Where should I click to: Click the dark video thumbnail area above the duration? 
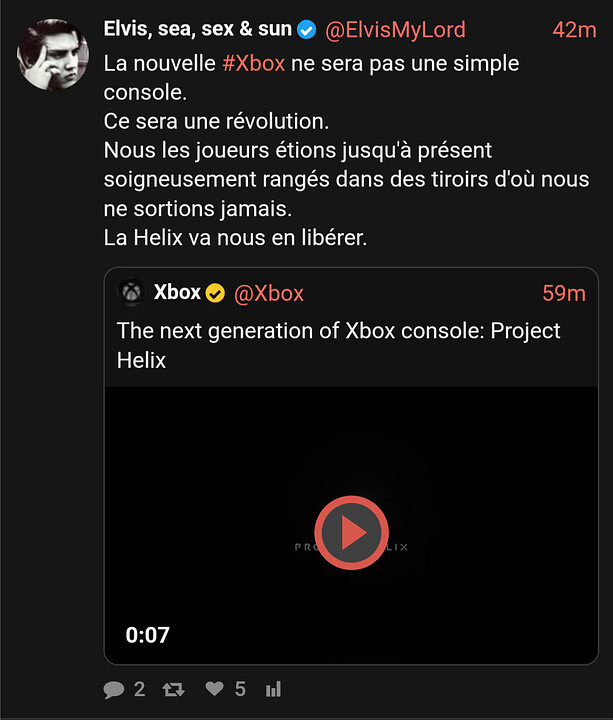click(220, 460)
